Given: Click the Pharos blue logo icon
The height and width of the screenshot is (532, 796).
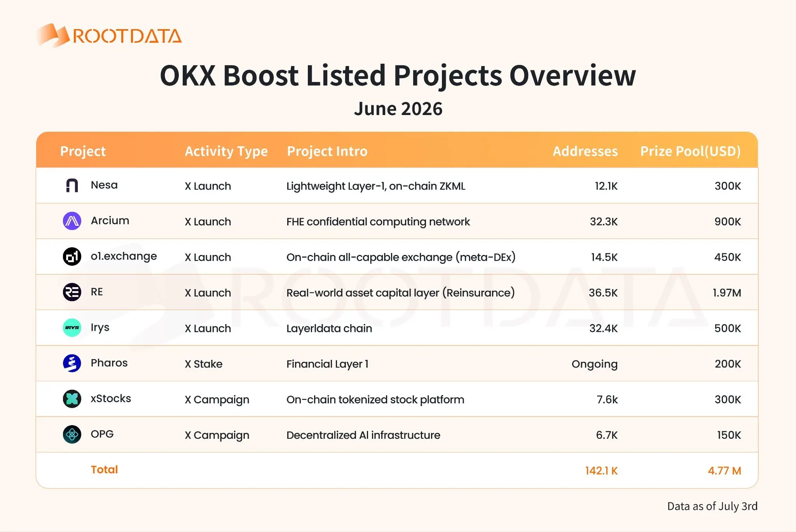Looking at the screenshot, I should click(72, 363).
